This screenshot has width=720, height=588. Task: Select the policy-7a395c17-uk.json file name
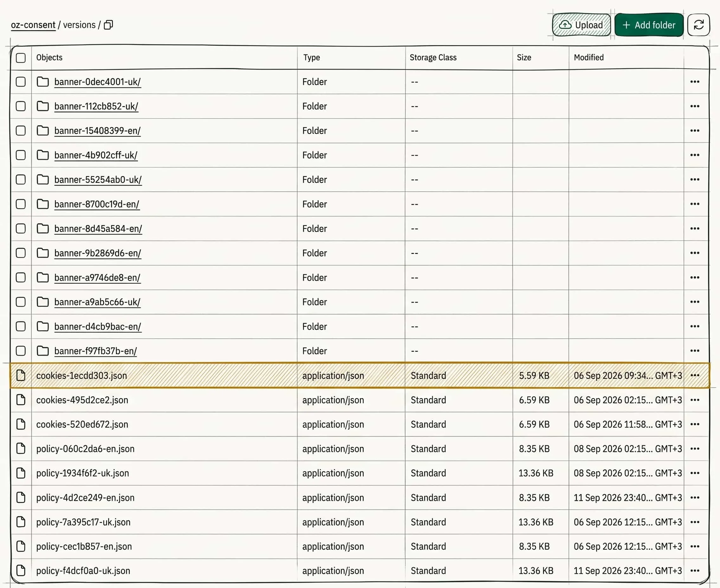coord(83,522)
